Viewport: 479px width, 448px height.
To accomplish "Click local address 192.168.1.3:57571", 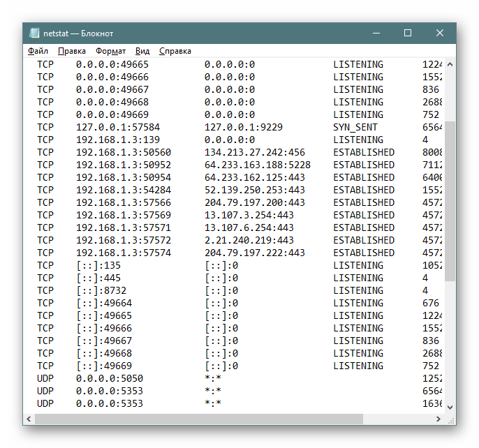I will click(x=124, y=227).
